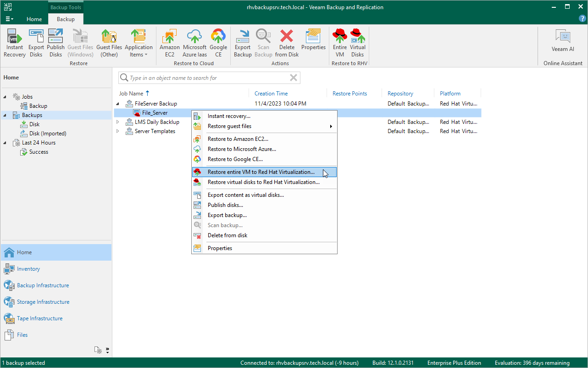Open Guest Files (Other) restore
The width and height of the screenshot is (588, 368).
pos(109,43)
